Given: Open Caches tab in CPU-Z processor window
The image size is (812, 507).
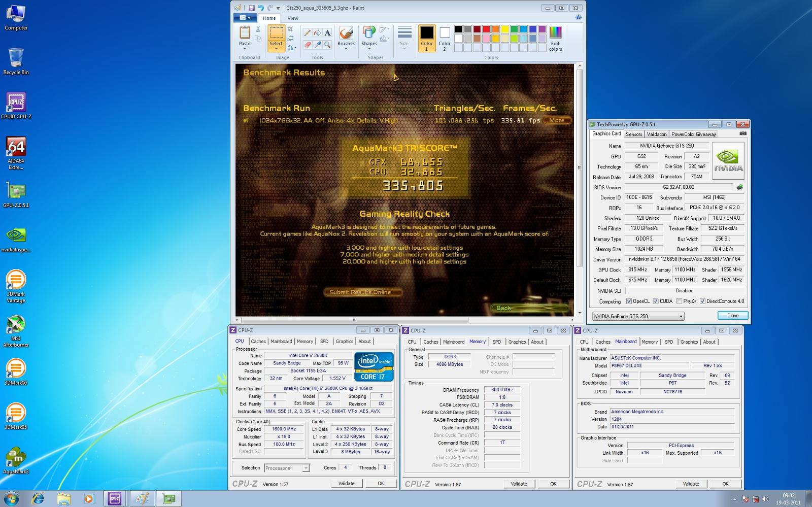Looking at the screenshot, I should pos(258,342).
